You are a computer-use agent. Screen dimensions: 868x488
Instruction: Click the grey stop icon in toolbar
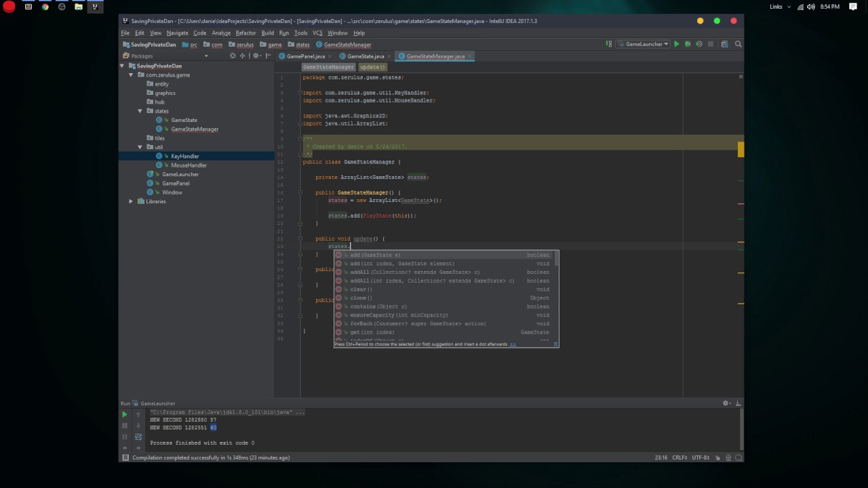coord(711,44)
